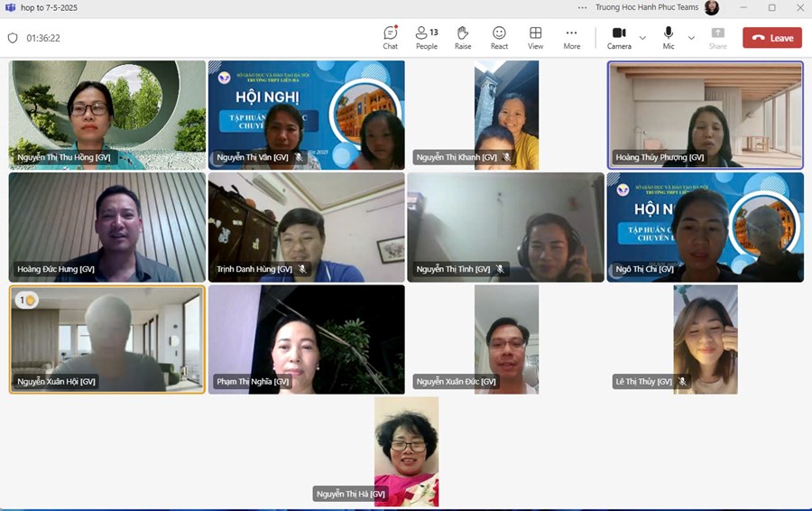This screenshot has width=812, height=511.
Task: Mute or unmute the Mic
Action: pos(669,37)
